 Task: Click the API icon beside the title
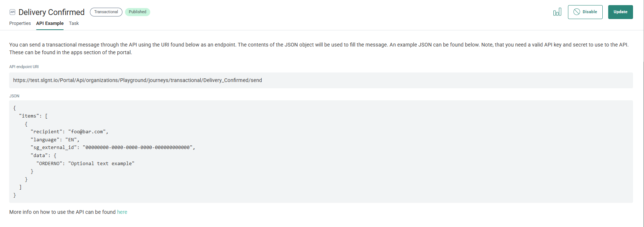point(12,12)
